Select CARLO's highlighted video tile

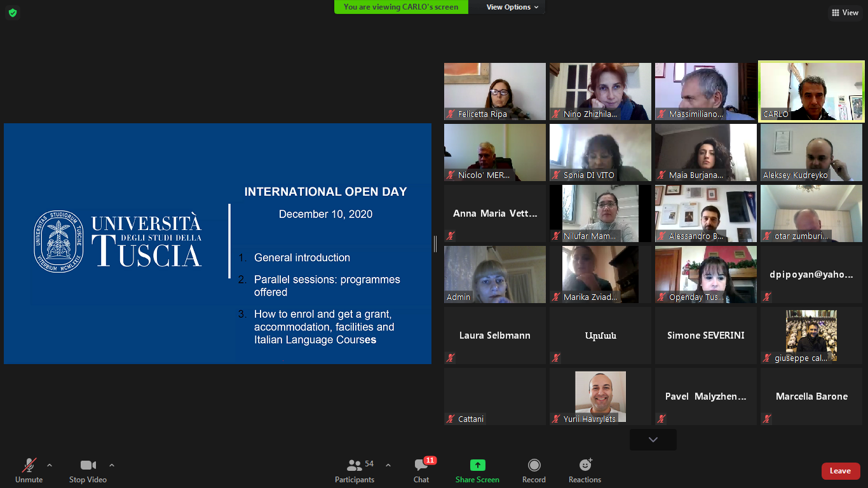[x=811, y=91]
